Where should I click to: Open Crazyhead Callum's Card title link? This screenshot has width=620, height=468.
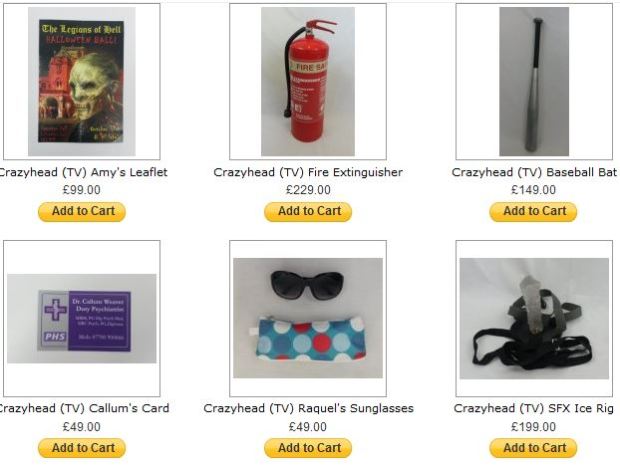[x=83, y=408]
